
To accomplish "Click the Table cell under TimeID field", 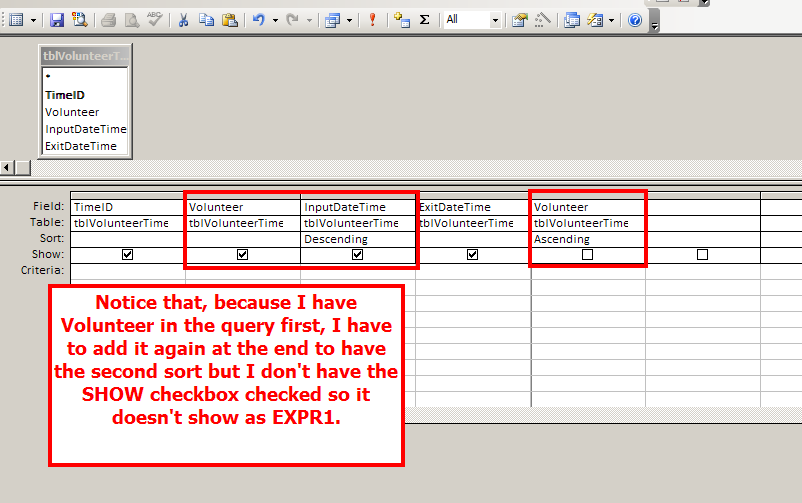I will [128, 223].
